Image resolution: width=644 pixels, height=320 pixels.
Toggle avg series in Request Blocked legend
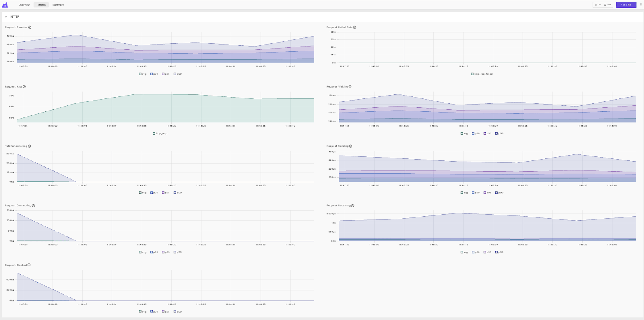143,312
